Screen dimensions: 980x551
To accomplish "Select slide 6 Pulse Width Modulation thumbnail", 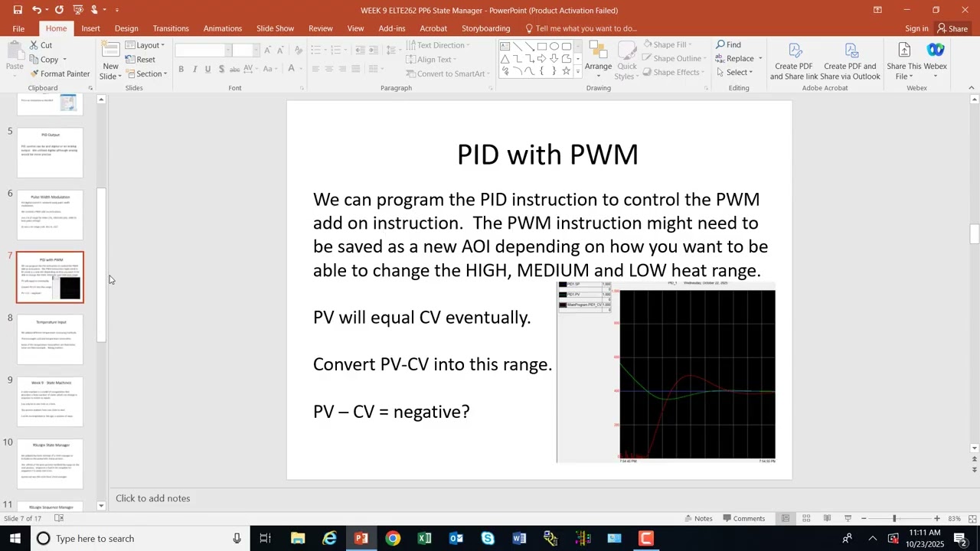I will point(51,215).
